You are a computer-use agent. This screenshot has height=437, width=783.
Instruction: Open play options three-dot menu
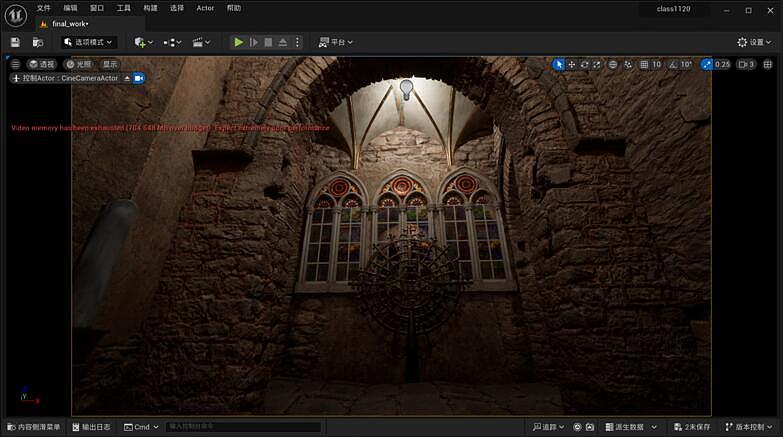pos(297,42)
